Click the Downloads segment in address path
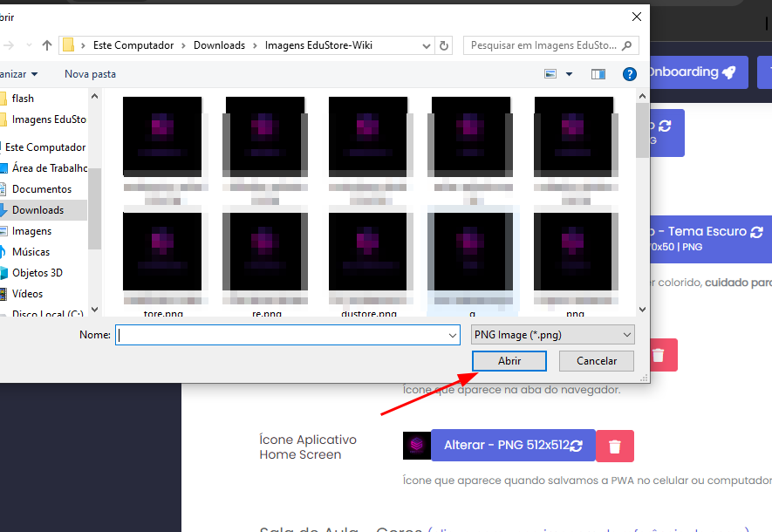Screen dimensions: 772x532 coord(222,45)
